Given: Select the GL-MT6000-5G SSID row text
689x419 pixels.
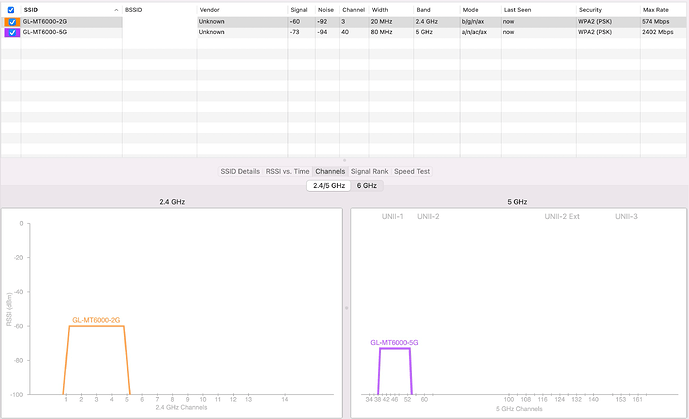Looking at the screenshot, I should pyautogui.click(x=45, y=32).
